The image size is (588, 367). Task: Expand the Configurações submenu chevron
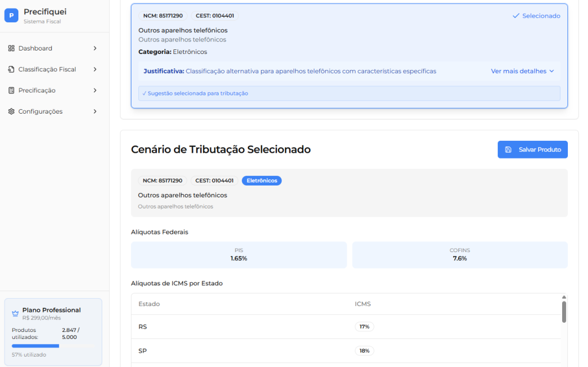point(95,111)
